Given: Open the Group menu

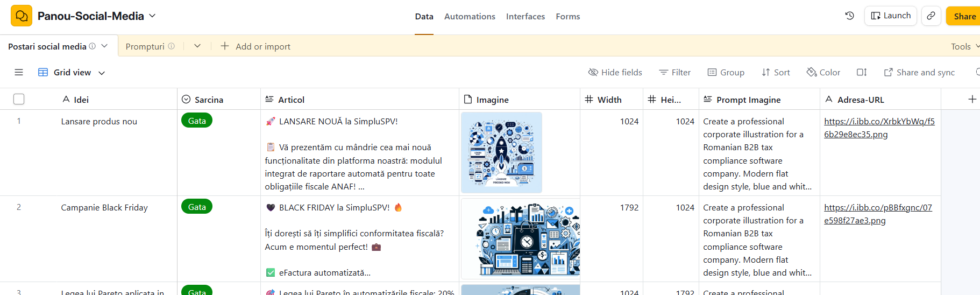Looking at the screenshot, I should pyautogui.click(x=726, y=72).
